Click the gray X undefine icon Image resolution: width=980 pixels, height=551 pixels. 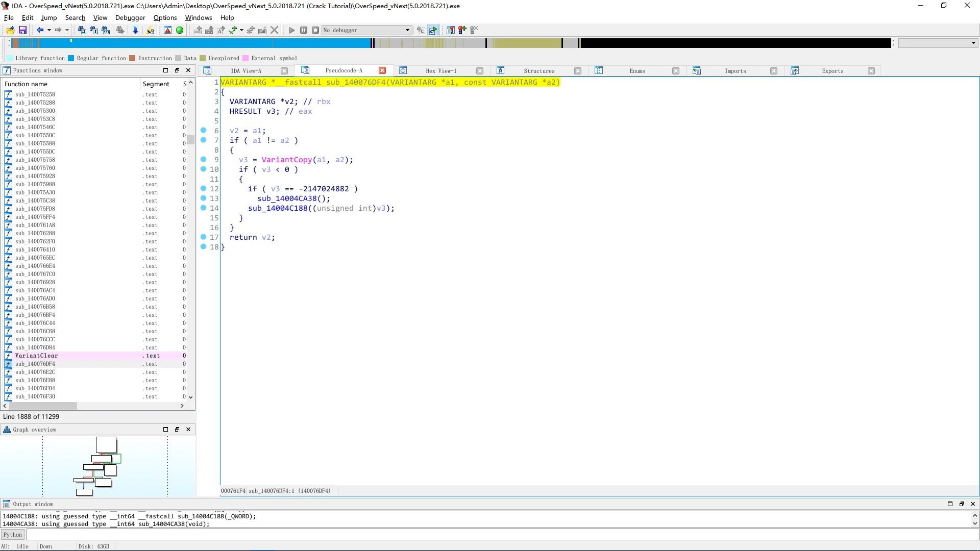click(x=274, y=30)
